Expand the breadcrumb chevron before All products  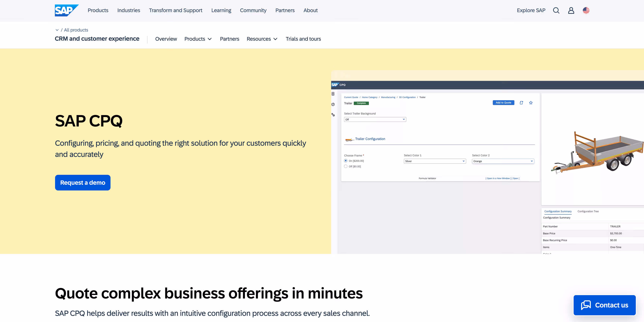tap(57, 30)
